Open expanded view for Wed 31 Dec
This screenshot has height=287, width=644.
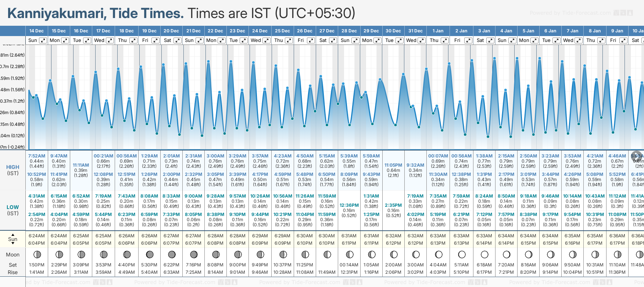pyautogui.click(x=422, y=40)
